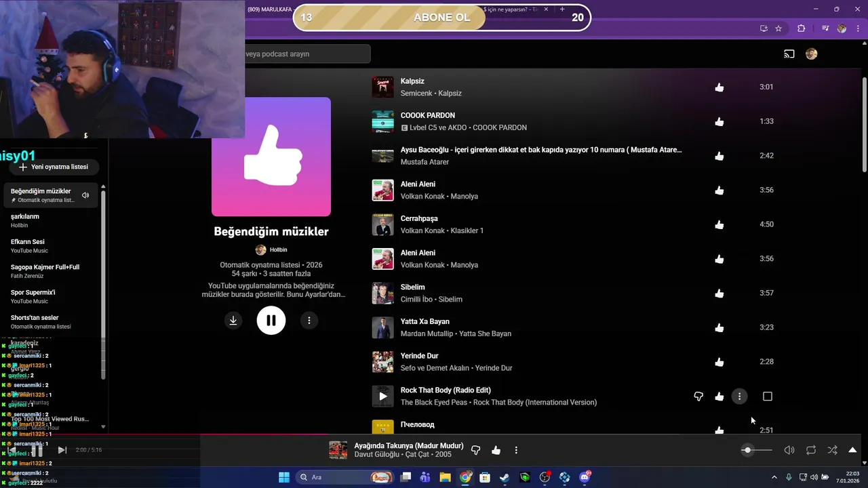The image size is (868, 488).
Task: Unlike the Aysu Baceoğlu track
Action: pyautogui.click(x=719, y=156)
